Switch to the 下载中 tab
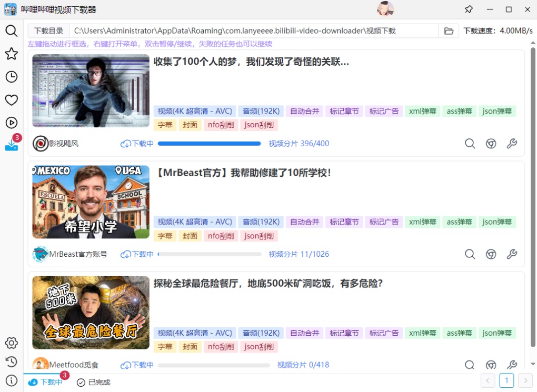The image size is (537, 392). click(x=45, y=382)
